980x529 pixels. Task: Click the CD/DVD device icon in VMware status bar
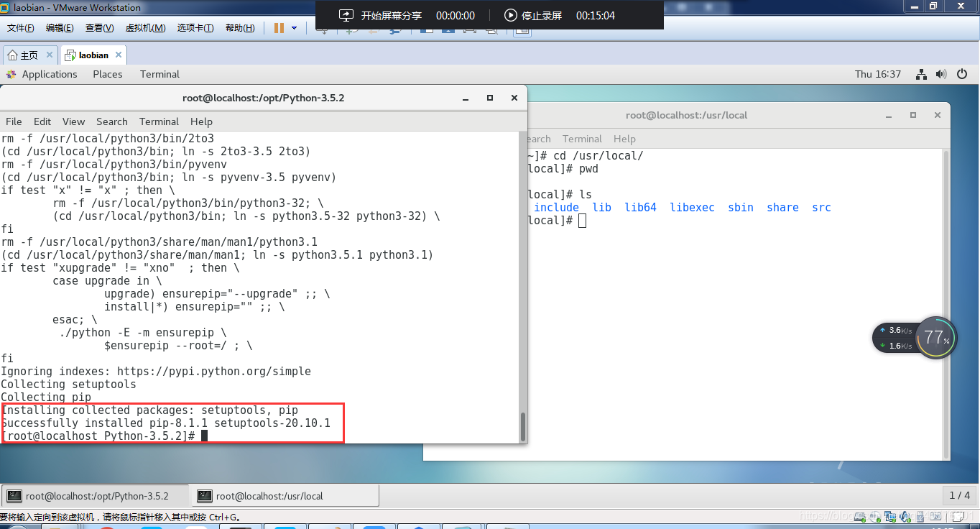[875, 516]
